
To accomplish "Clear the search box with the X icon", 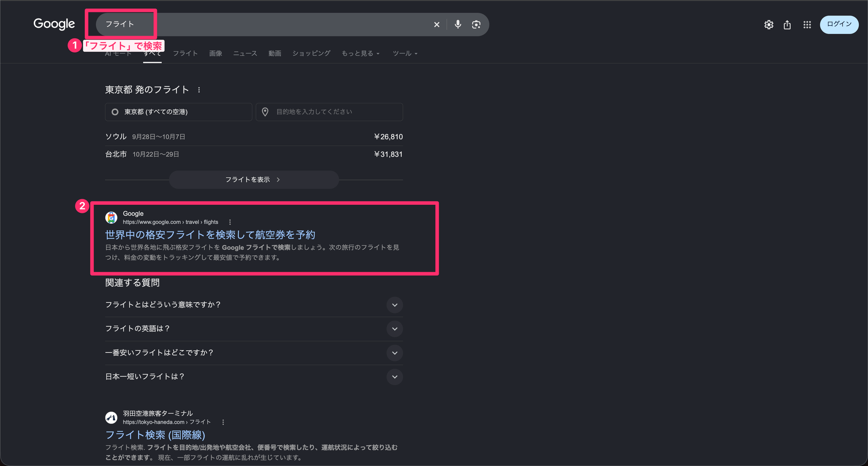I will click(437, 25).
